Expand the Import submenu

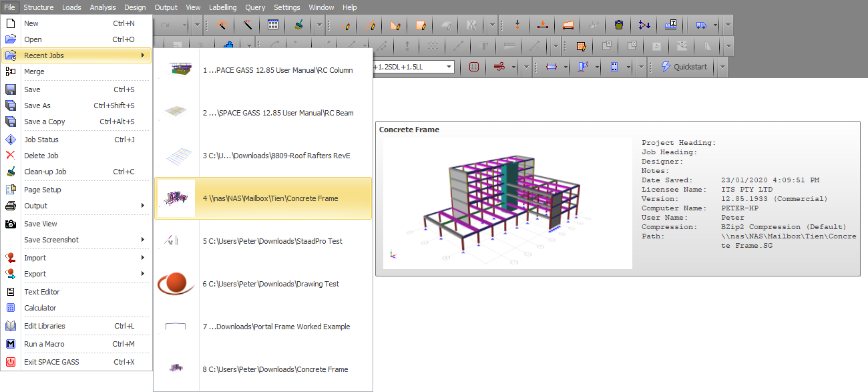[143, 258]
